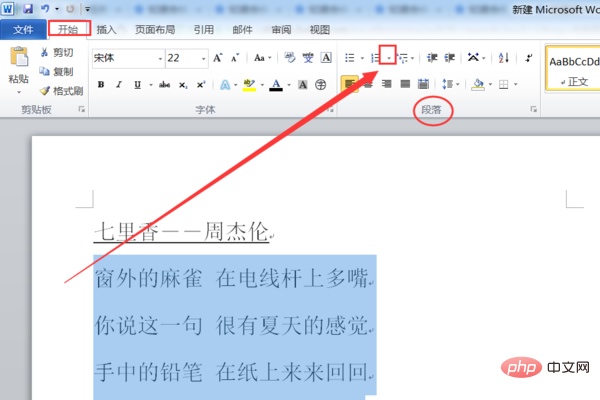Apply the bullet list icon

(x=349, y=58)
